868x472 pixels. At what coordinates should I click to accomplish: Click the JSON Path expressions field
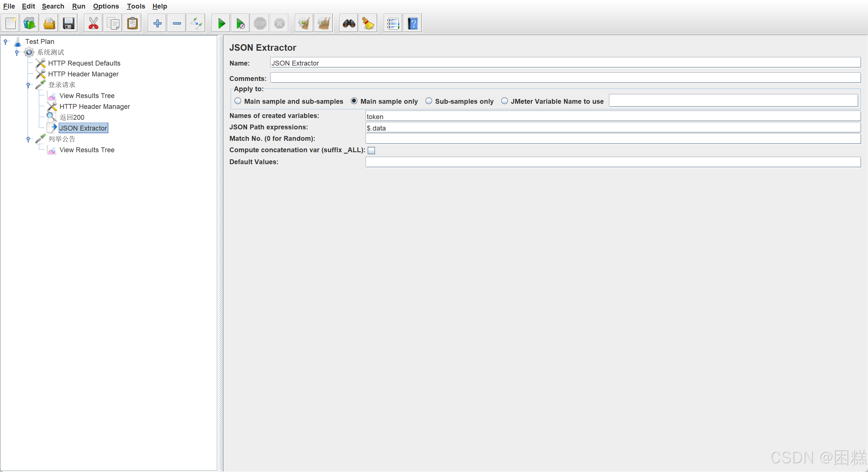pos(613,128)
